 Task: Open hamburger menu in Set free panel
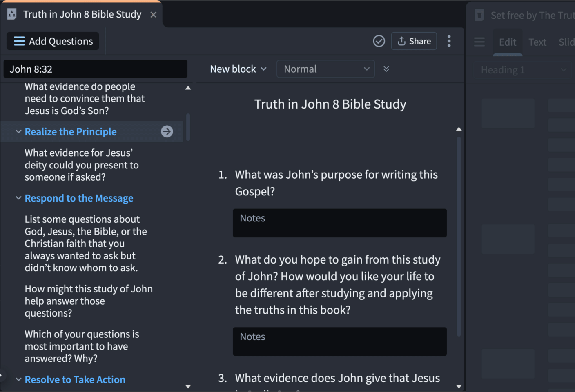[479, 42]
